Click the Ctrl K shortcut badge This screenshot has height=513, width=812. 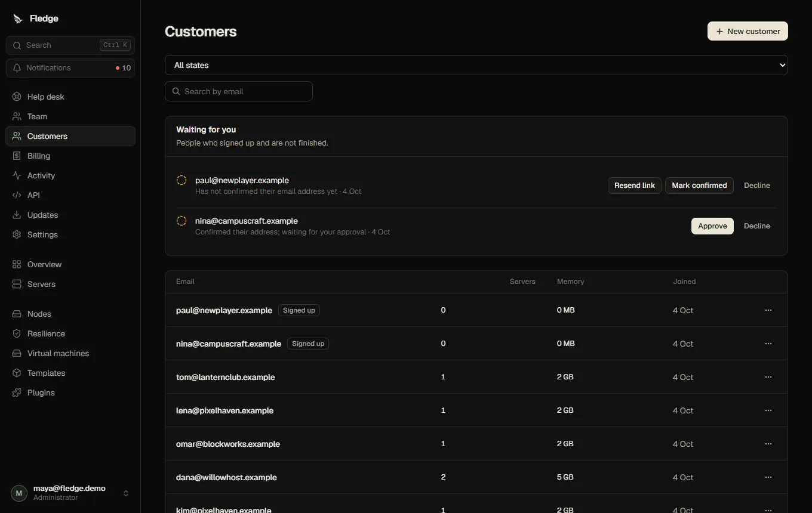[115, 45]
